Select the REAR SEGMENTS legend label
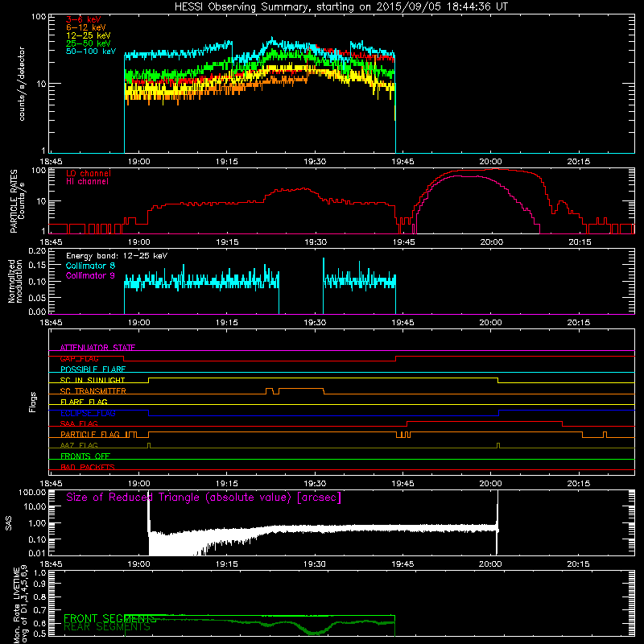644x644 pixels. pyautogui.click(x=107, y=627)
